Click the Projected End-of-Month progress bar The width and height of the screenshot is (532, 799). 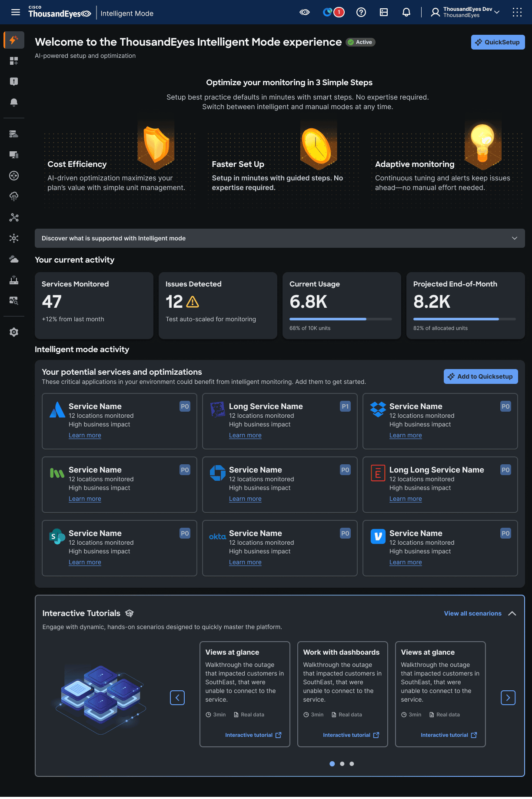[x=465, y=319]
